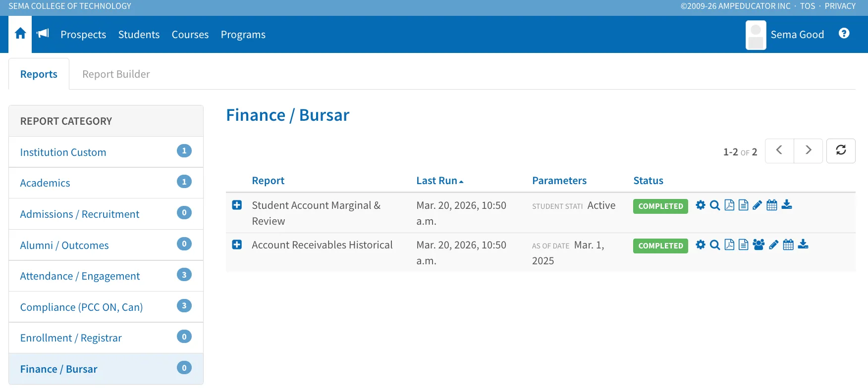Open PDF output of Account Receivables Historical
868x391 pixels.
point(729,244)
